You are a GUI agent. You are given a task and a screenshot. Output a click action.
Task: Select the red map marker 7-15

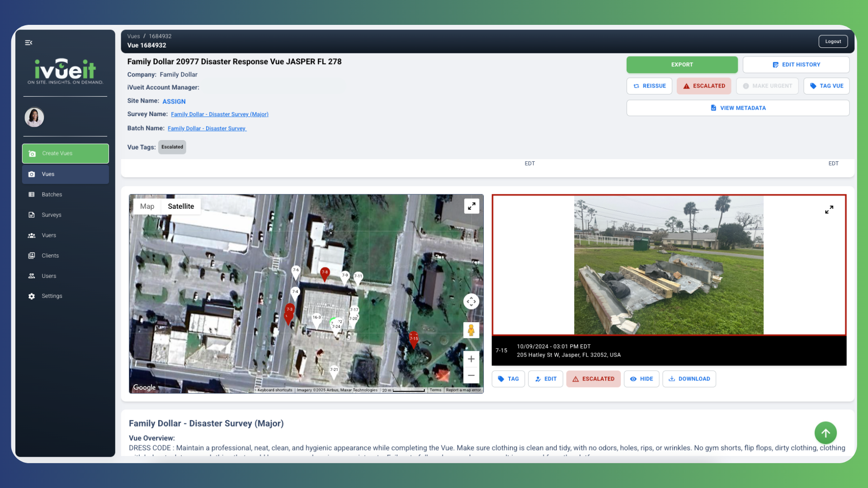[x=414, y=340]
